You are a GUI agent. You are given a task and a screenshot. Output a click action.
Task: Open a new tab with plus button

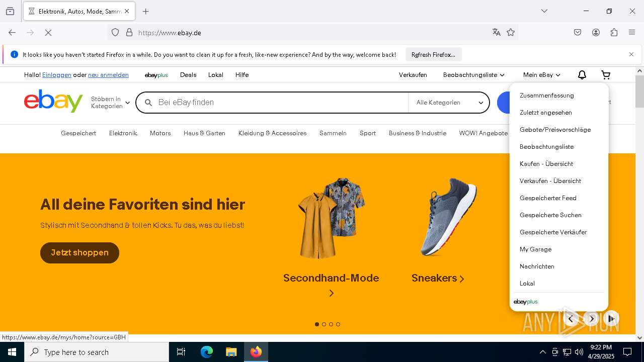coord(146,11)
